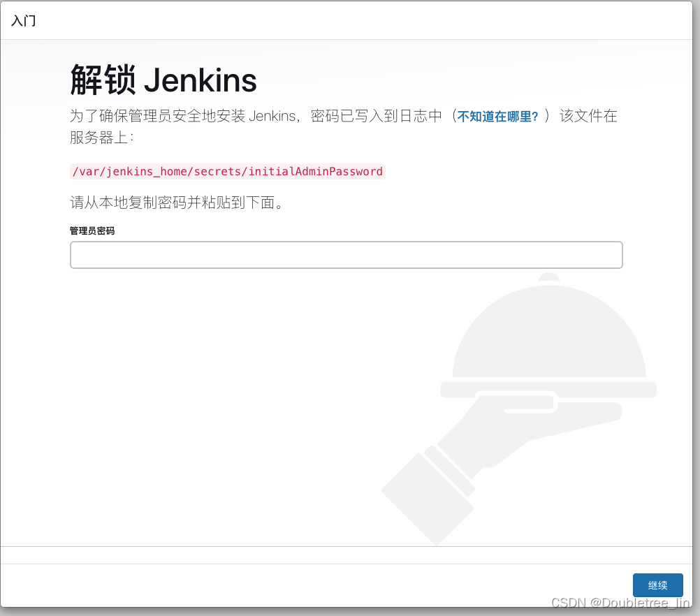Click the 管理员密码 password input field
This screenshot has width=700, height=616.
click(x=346, y=255)
